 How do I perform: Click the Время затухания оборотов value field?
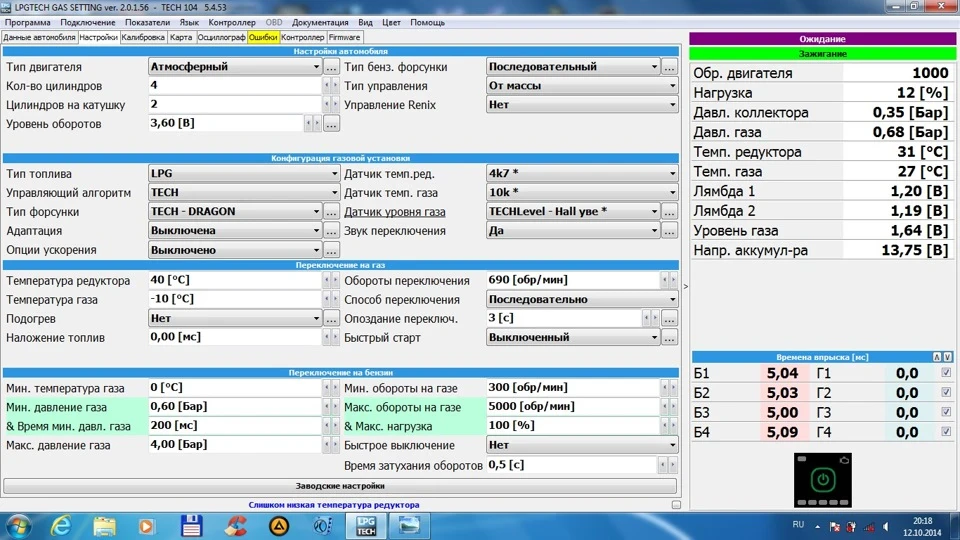(571, 465)
